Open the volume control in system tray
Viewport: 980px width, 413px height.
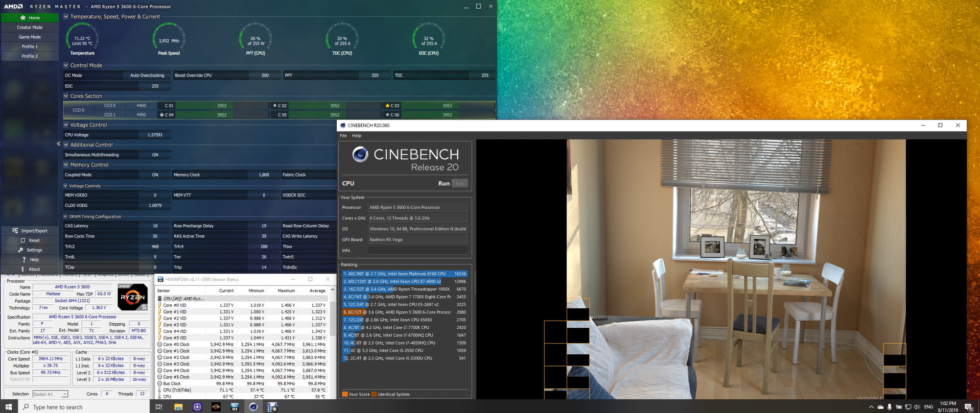[917, 407]
